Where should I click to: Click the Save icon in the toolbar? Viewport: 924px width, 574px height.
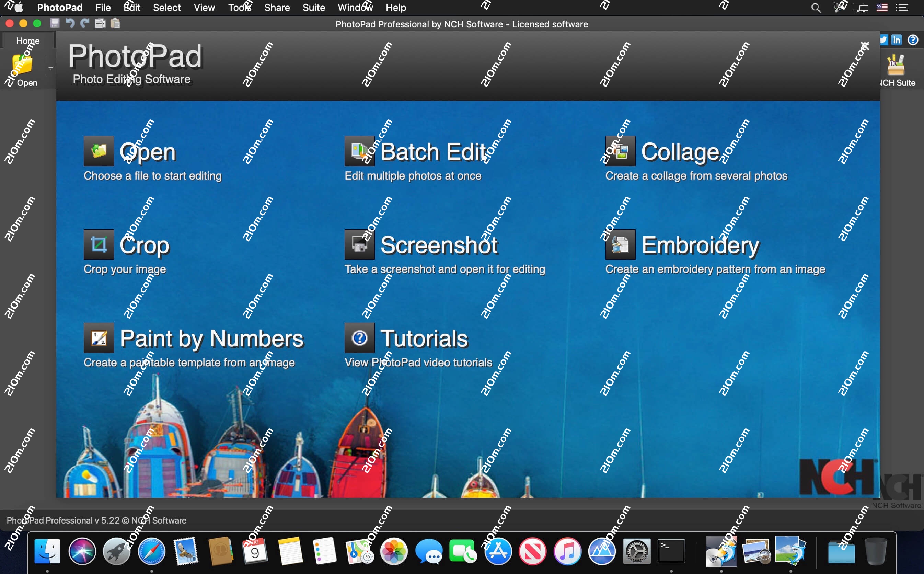click(x=55, y=24)
